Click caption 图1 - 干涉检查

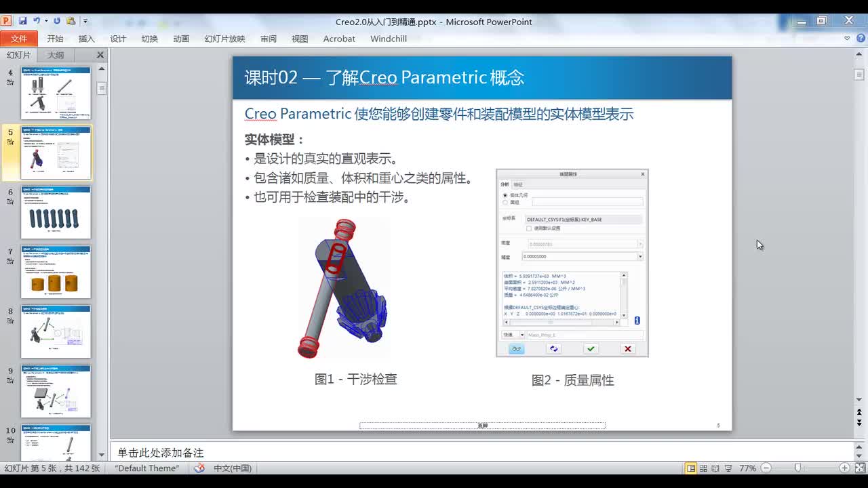356,380
